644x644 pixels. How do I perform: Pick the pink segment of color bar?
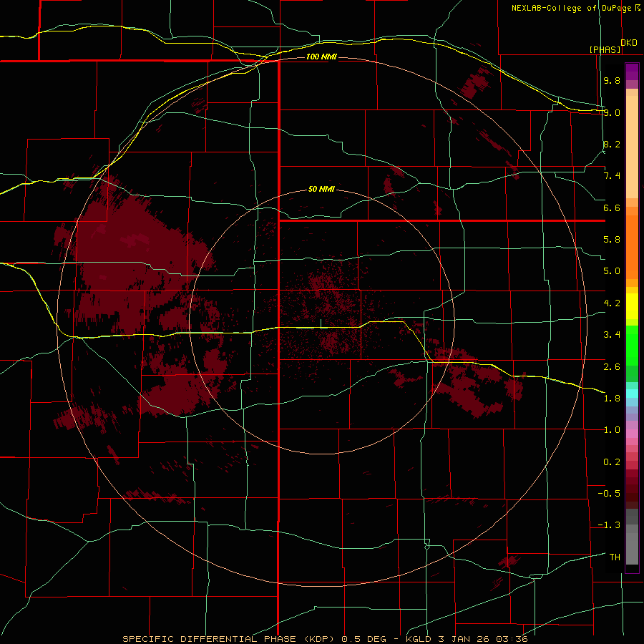[x=632, y=434]
